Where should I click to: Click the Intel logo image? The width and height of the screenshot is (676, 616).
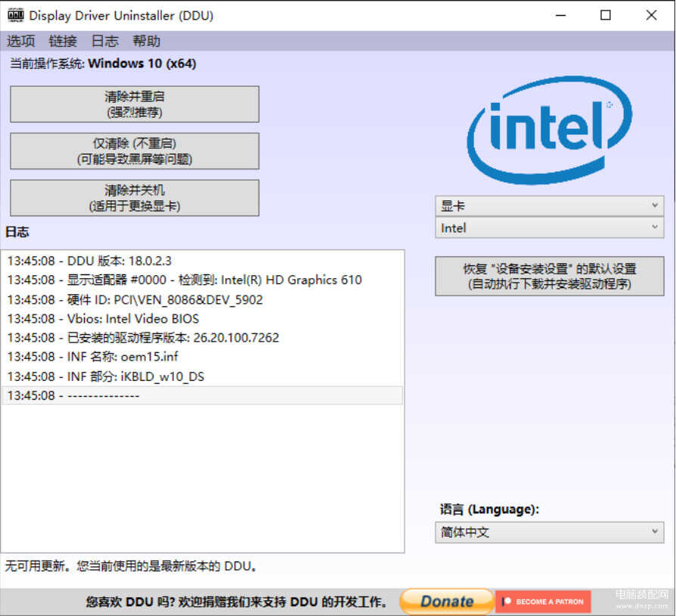[x=550, y=130]
